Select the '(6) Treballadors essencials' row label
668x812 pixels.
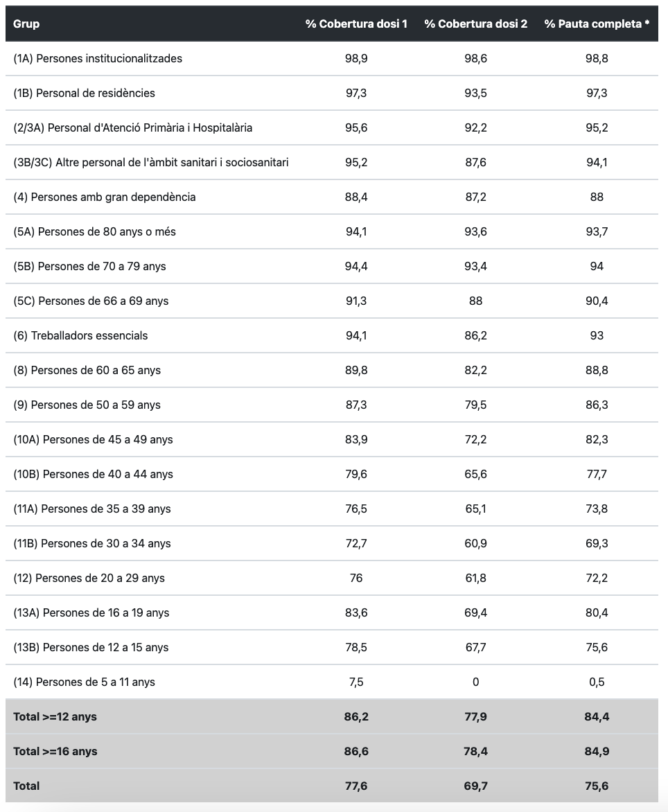pos(80,336)
